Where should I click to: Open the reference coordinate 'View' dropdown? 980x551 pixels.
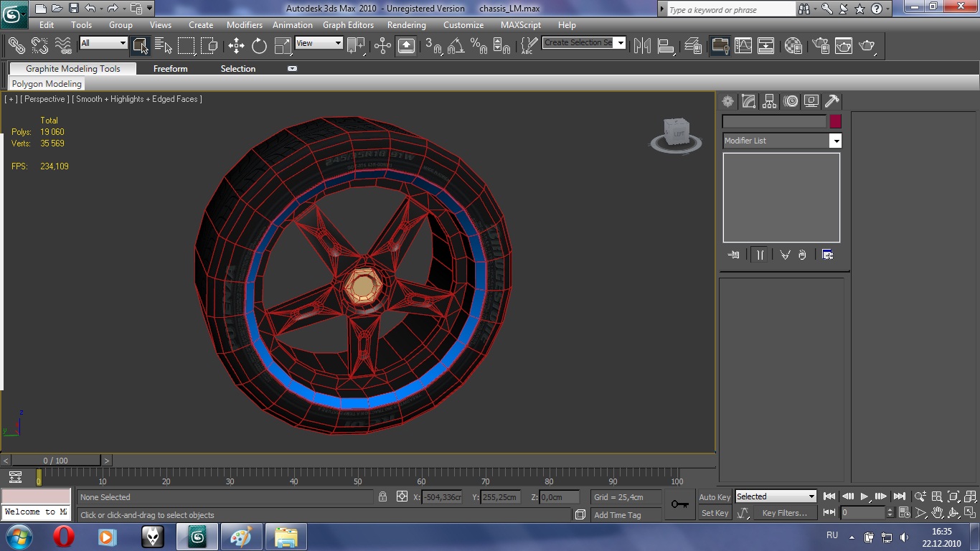coord(319,43)
